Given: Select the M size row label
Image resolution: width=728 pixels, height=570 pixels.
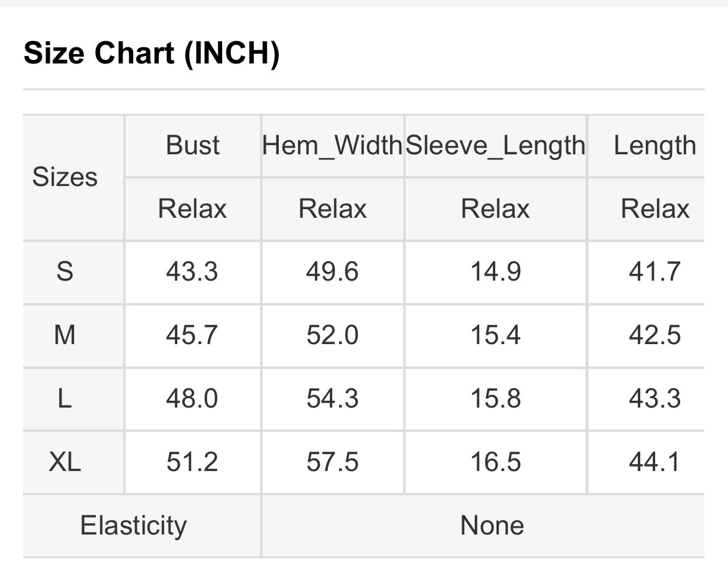Looking at the screenshot, I should tap(65, 335).
